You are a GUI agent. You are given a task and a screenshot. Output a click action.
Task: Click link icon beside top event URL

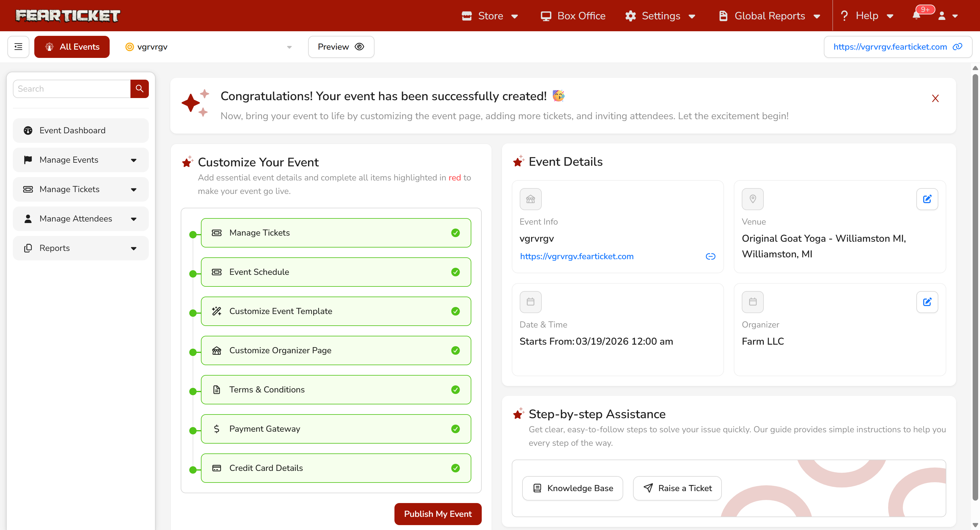(x=958, y=47)
